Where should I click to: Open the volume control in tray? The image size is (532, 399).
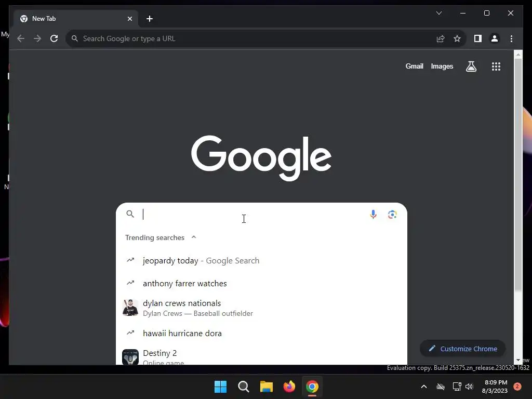pyautogui.click(x=469, y=387)
